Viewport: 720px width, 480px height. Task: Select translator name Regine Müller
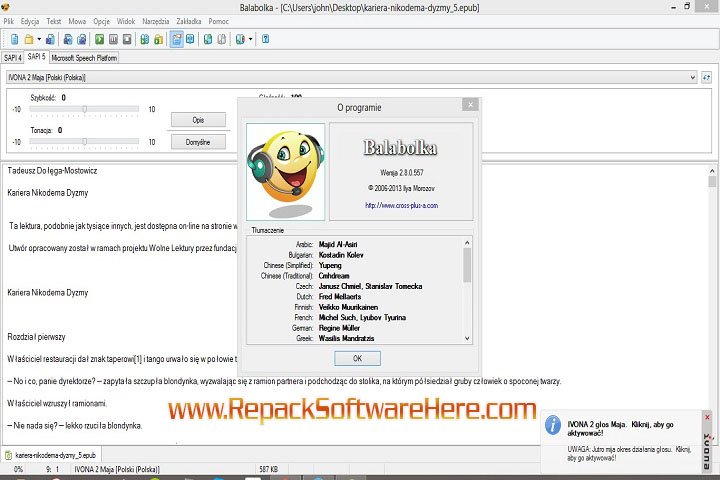click(339, 328)
